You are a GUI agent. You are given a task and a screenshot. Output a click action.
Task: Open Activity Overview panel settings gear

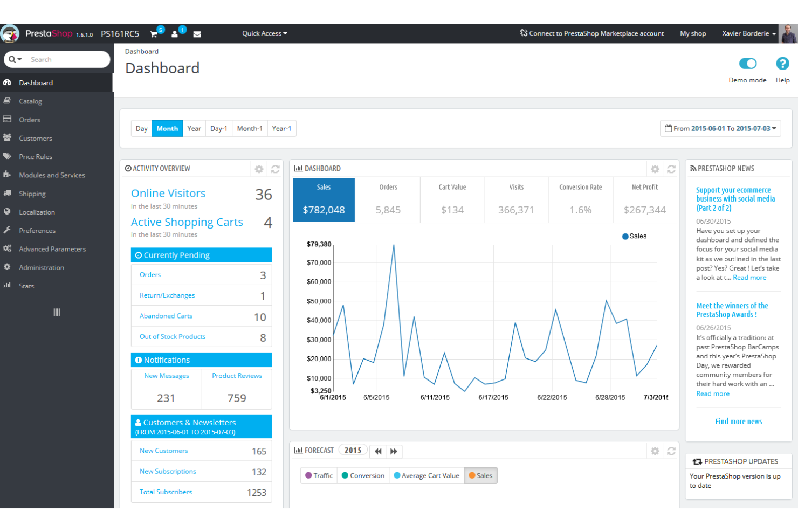[259, 169]
